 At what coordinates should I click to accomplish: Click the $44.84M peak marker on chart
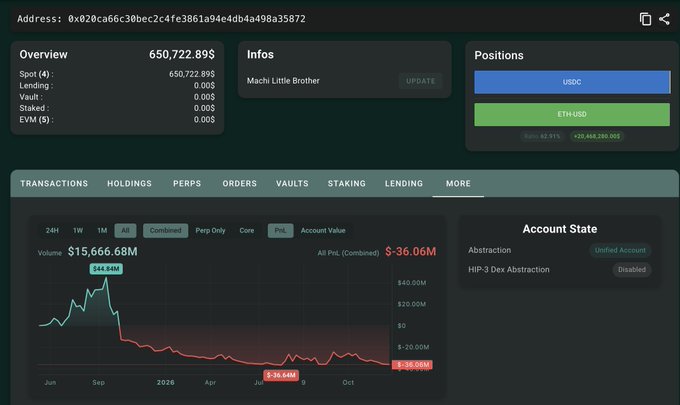(x=106, y=269)
